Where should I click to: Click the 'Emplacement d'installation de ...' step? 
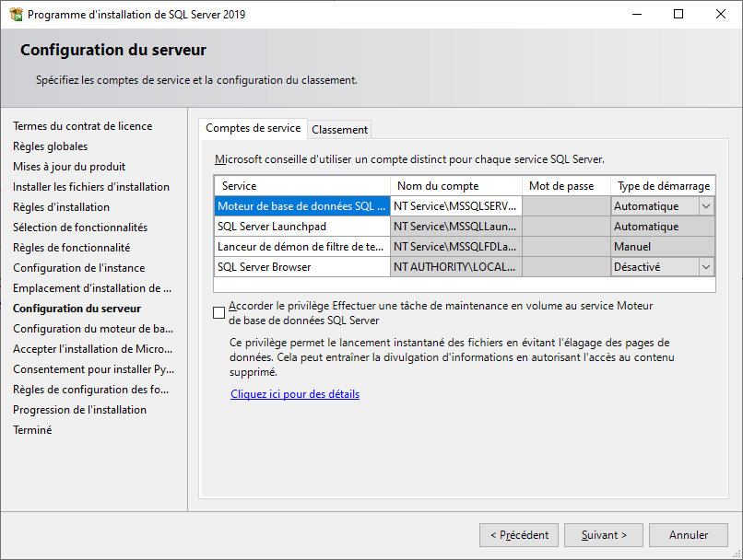pyautogui.click(x=92, y=288)
